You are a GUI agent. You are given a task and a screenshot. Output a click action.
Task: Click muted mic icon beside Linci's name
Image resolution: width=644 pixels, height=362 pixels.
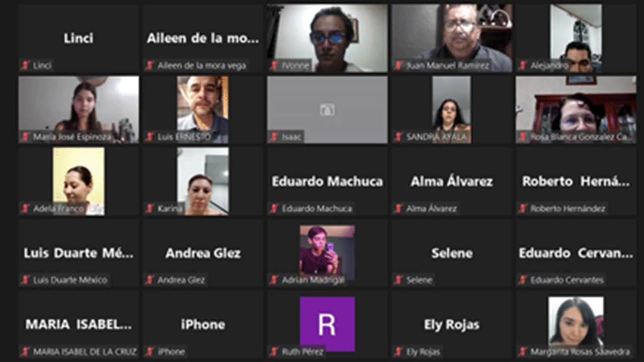26,65
